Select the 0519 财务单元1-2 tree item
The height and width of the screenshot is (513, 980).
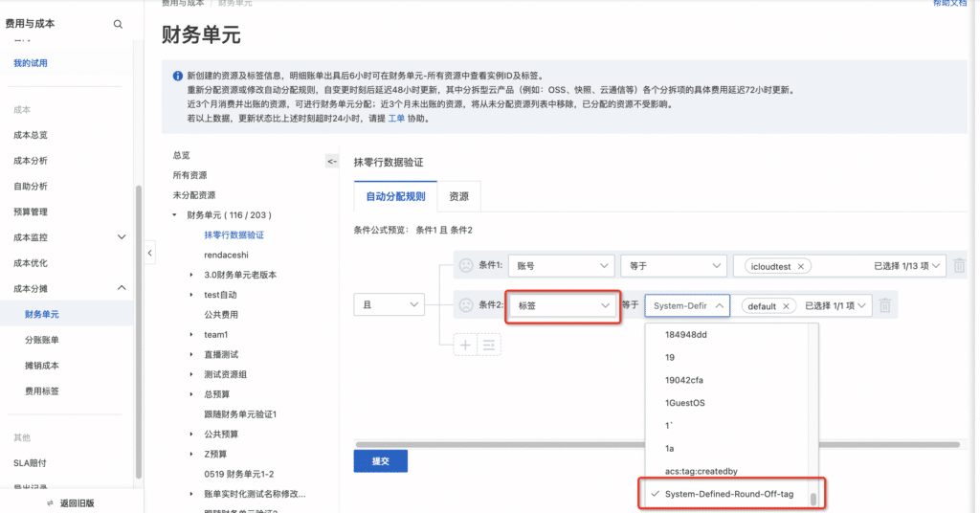238,475
